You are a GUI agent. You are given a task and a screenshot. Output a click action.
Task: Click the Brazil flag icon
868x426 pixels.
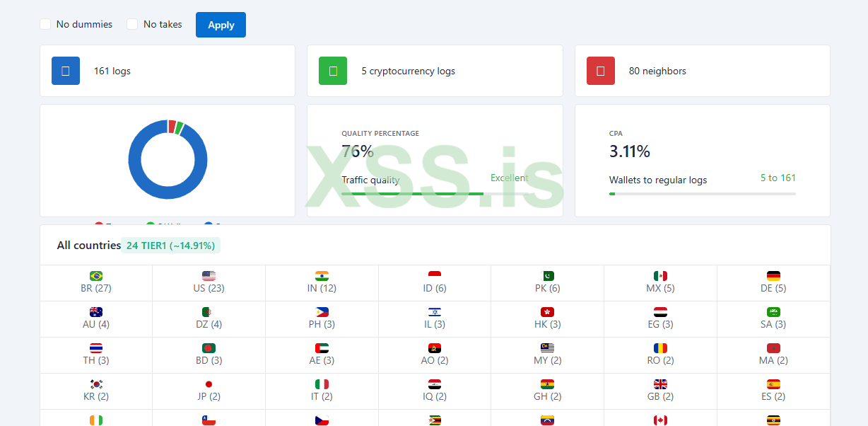click(96, 276)
